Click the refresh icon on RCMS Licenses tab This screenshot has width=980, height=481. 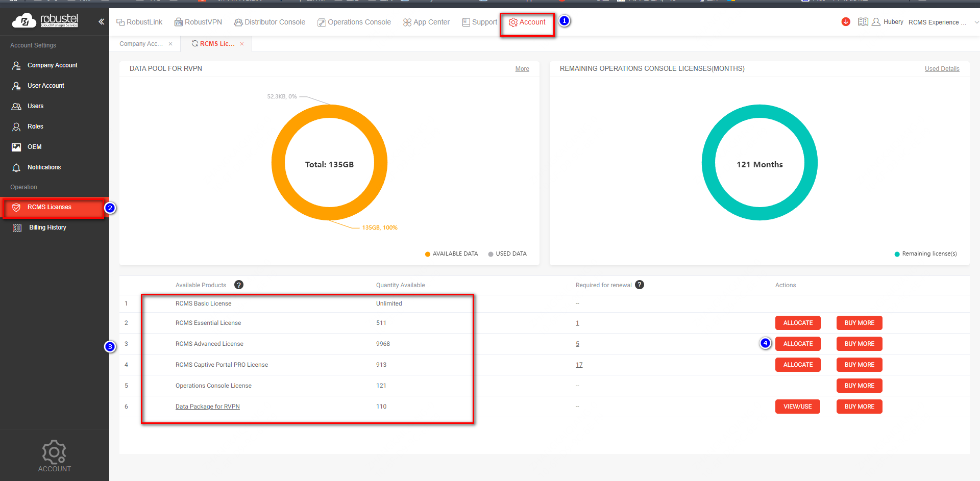[194, 43]
